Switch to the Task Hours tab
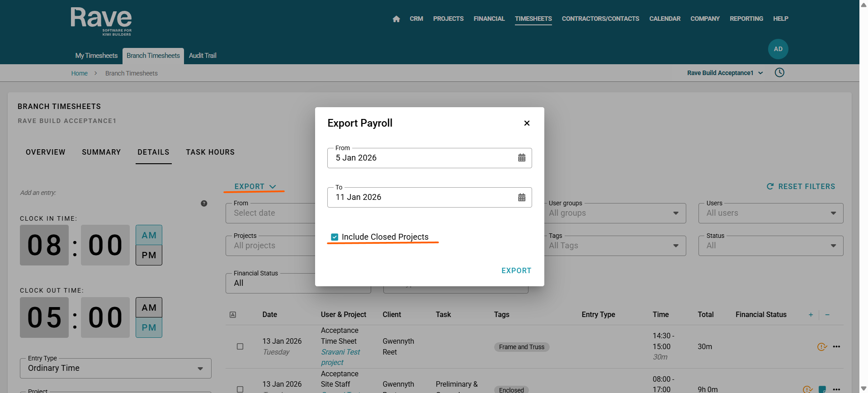The image size is (868, 393). coord(210,152)
